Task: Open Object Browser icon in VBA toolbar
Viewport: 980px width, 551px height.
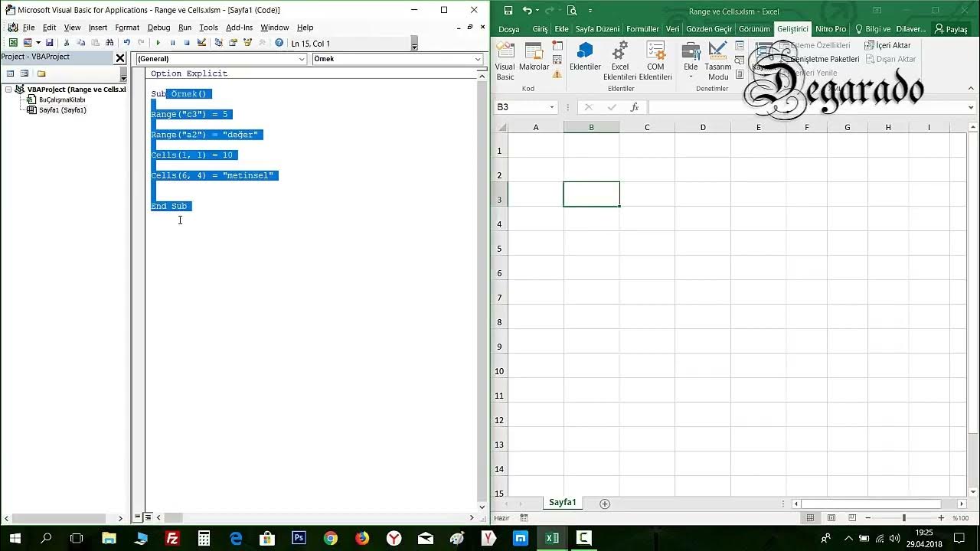Action: click(247, 43)
